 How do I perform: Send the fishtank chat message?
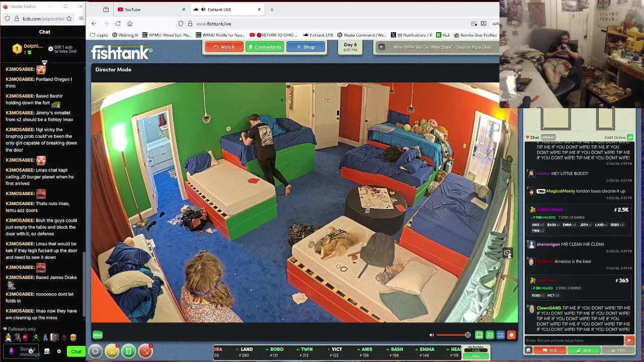pos(629,340)
